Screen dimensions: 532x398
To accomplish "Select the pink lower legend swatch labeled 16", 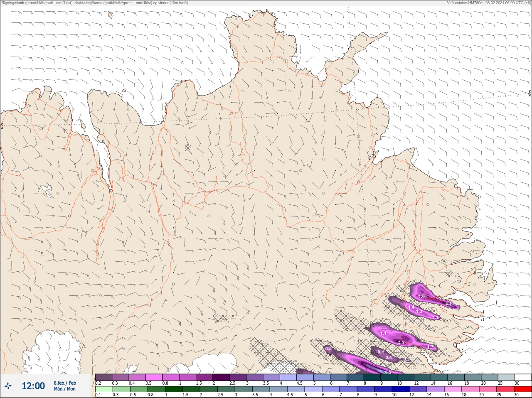I will click(453, 389).
